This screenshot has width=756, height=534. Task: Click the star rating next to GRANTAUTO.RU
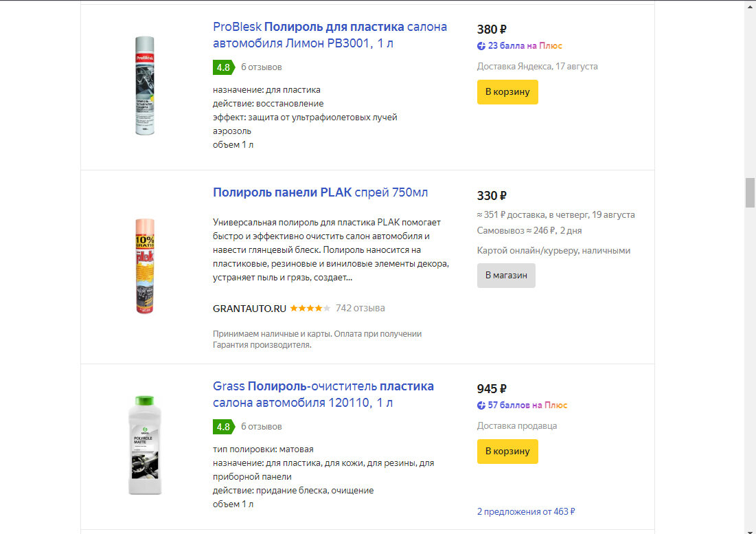click(x=309, y=308)
